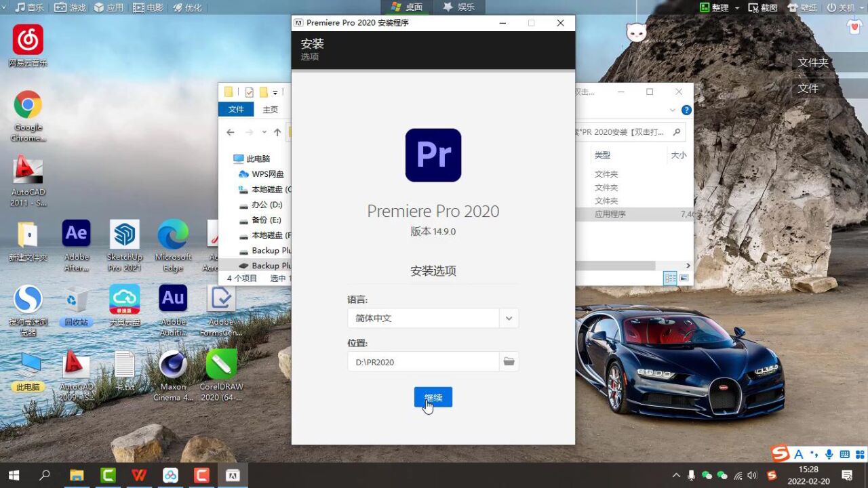Click the 文件 tab in File Explorer

point(236,109)
